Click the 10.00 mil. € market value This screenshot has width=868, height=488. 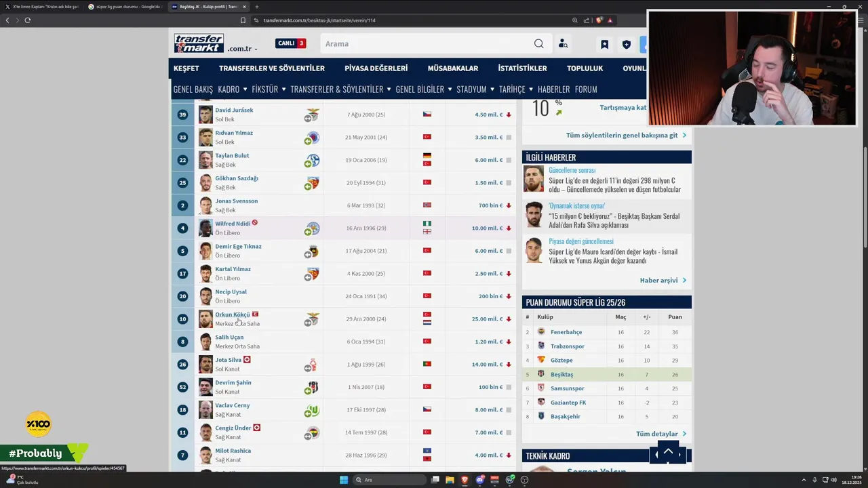click(x=487, y=228)
